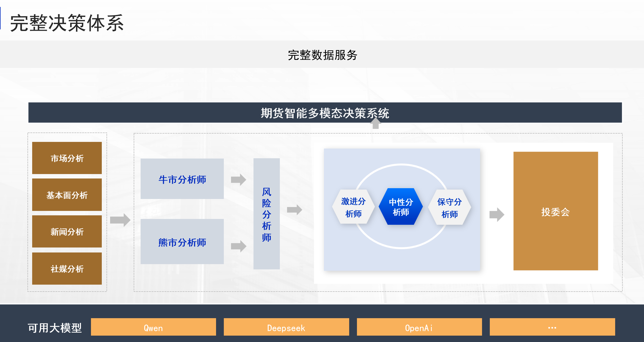
Task: Click arrow right of 牛市分析师 box
Action: coord(239,180)
